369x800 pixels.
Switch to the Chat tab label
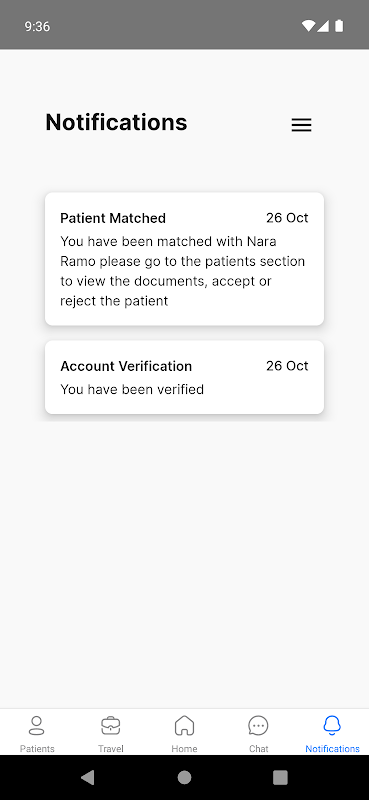coord(258,748)
